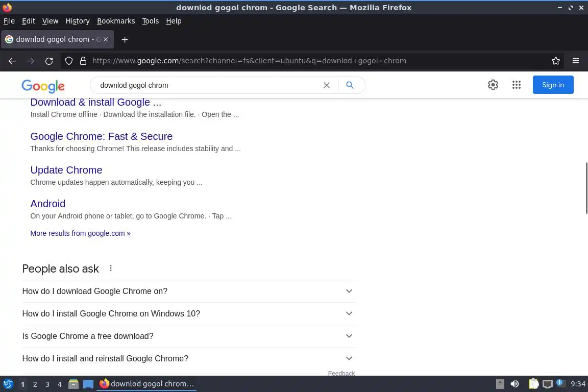Switch to workspace 4 in taskbar

[60, 384]
